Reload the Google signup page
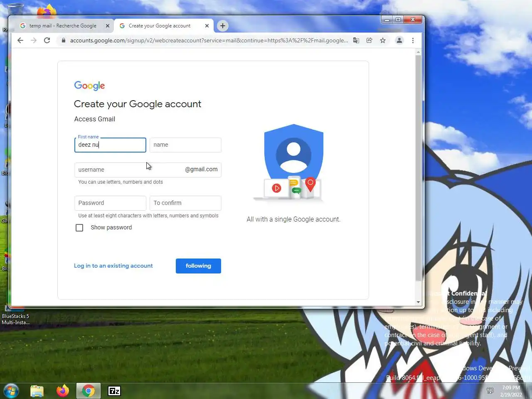Image resolution: width=532 pixels, height=399 pixels. (x=47, y=40)
